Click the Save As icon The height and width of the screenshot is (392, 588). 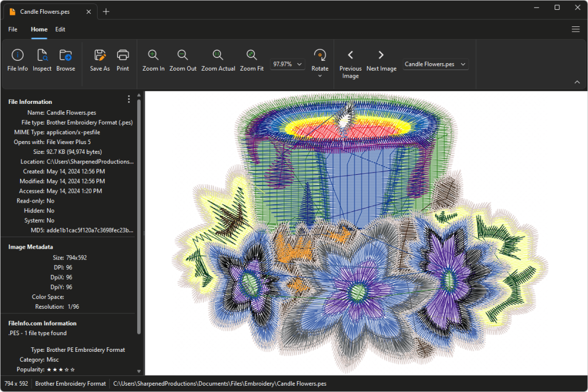(x=99, y=60)
